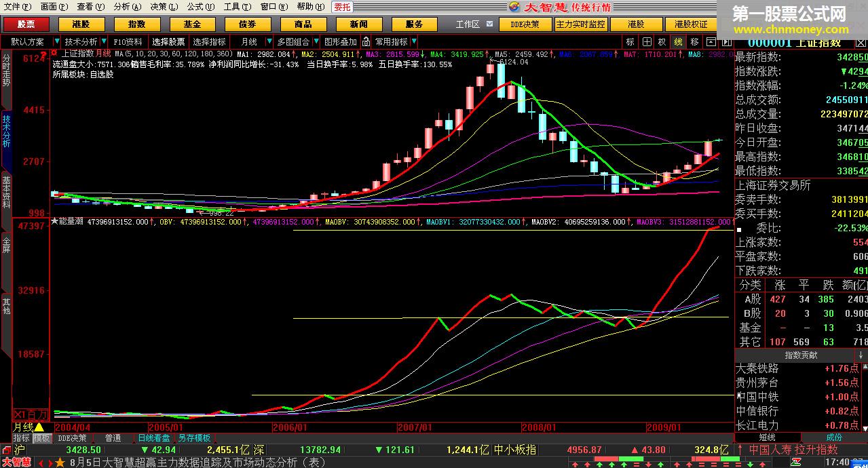The width and height of the screenshot is (868, 468).
Task: Click the 2007/01 time axis marker
Action: (x=415, y=427)
